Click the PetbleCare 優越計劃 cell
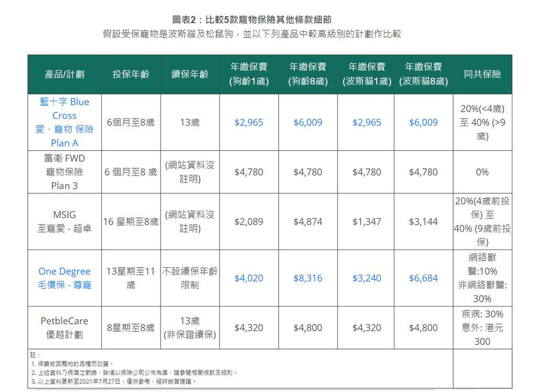The width and height of the screenshot is (537, 392). (65, 328)
